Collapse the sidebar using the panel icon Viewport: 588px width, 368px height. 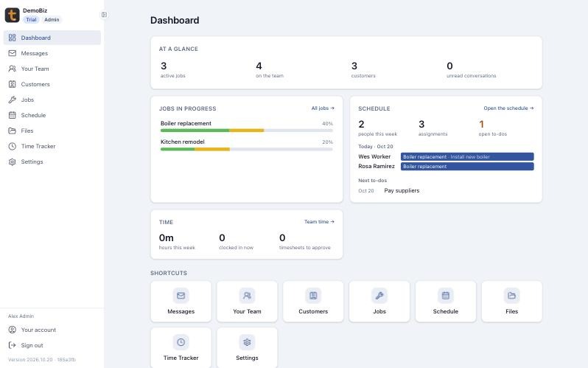tap(104, 15)
